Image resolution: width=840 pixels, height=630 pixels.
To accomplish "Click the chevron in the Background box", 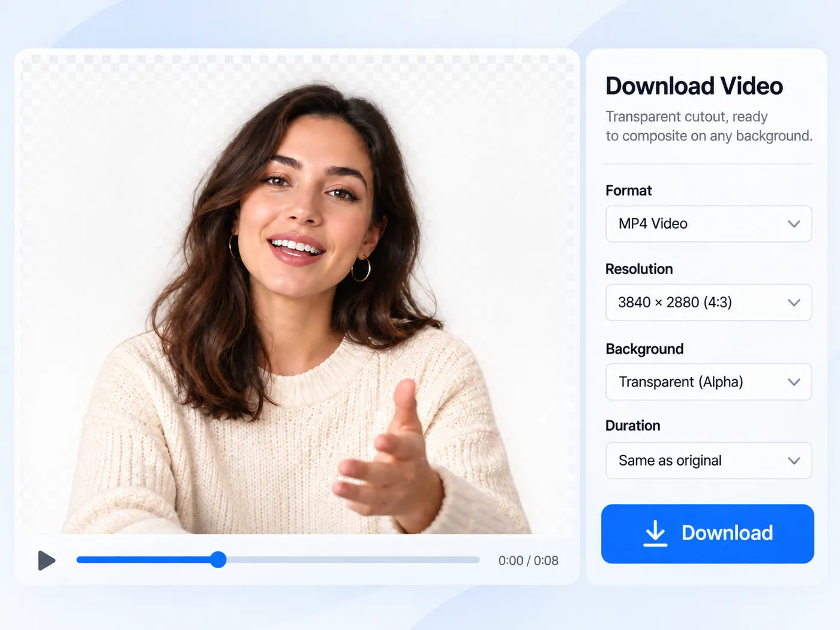I will pos(794,382).
